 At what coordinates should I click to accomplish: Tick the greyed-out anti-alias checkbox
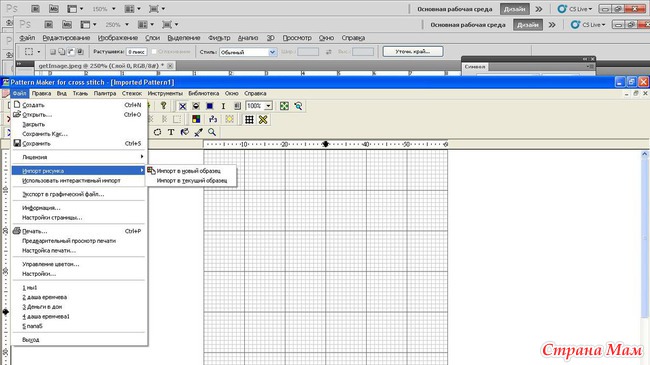point(154,51)
